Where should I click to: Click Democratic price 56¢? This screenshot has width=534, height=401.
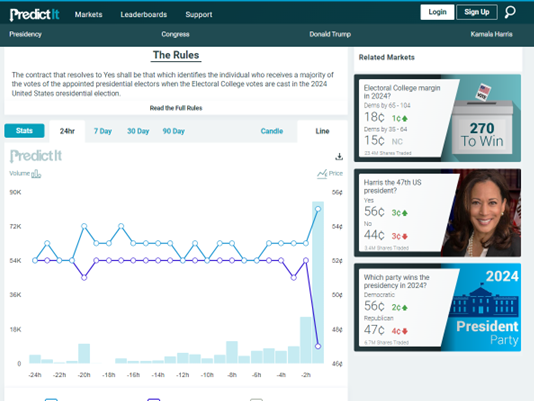[x=374, y=306]
